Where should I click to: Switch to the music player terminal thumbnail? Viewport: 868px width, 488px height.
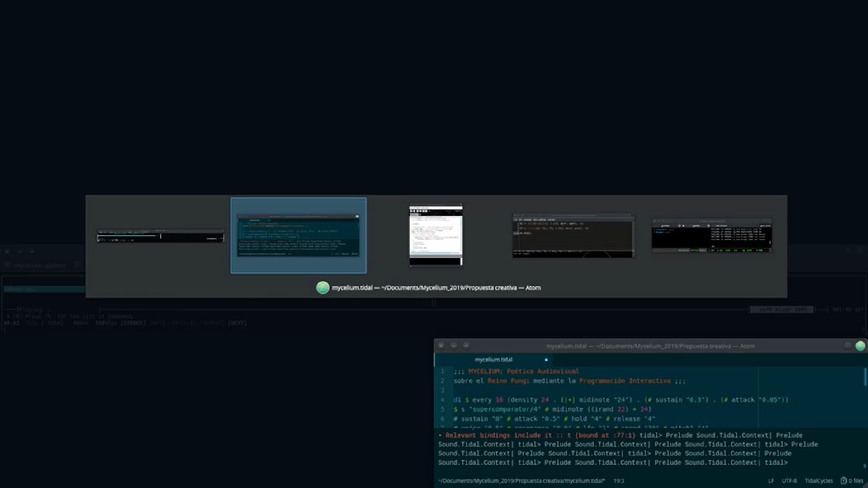tap(160, 235)
